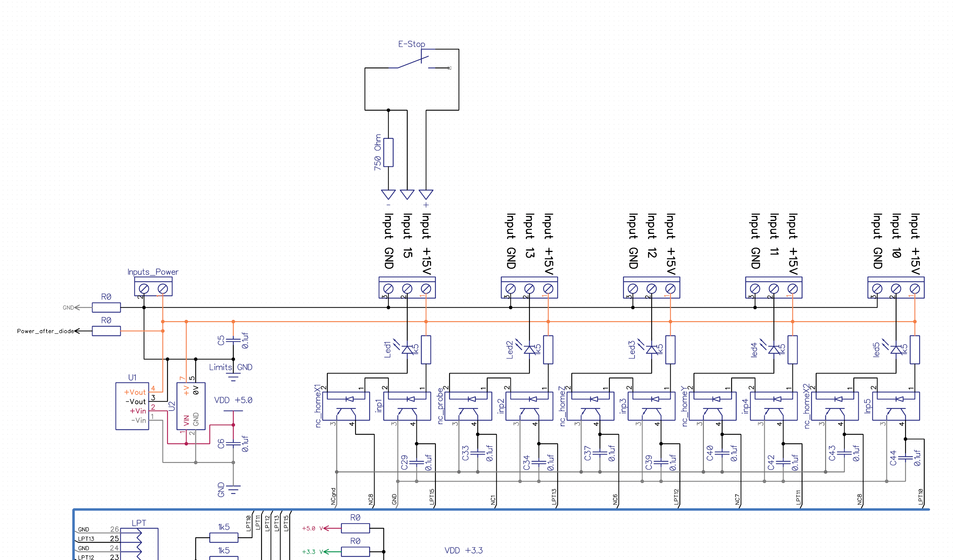Click the inp1 optocoupler symbol

coord(407,406)
